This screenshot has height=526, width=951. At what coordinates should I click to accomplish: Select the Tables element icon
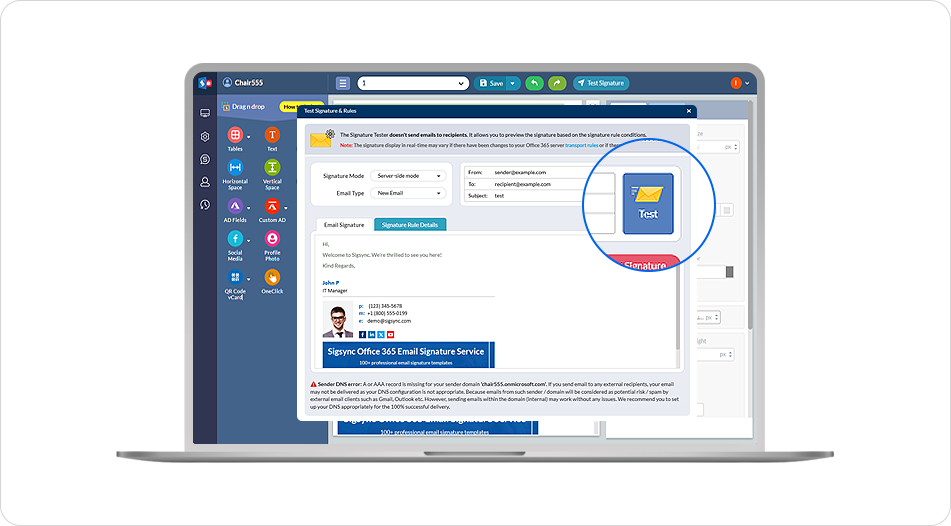[235, 135]
